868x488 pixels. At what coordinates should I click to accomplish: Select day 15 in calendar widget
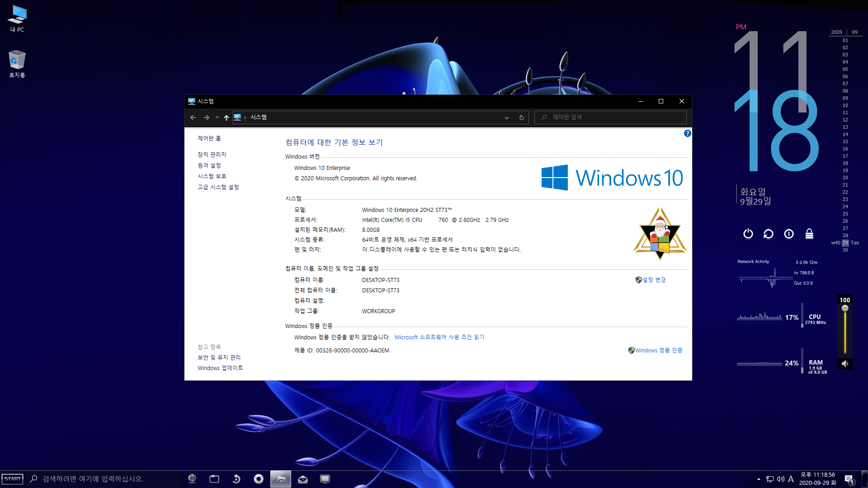click(845, 141)
